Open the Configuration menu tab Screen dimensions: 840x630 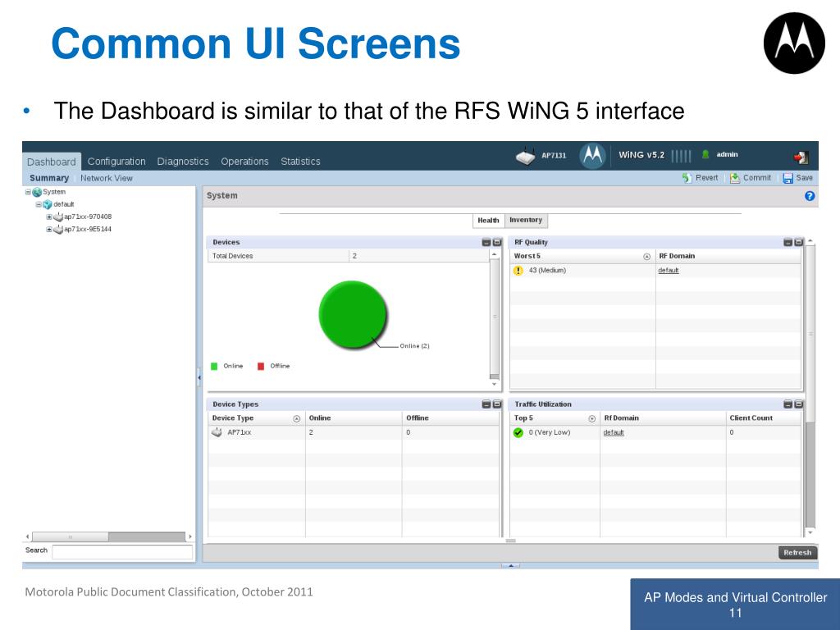116,162
